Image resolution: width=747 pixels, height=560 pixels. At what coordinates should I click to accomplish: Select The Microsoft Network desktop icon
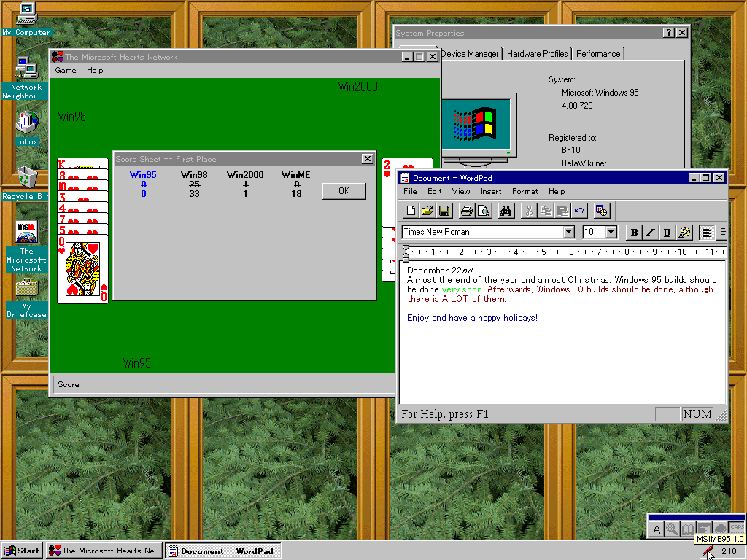[x=27, y=246]
